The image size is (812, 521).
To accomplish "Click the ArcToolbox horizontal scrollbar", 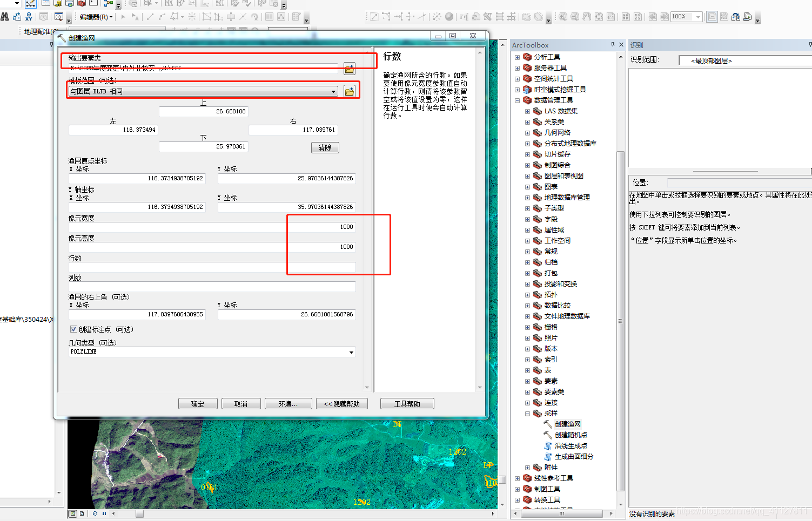I will click(x=562, y=513).
